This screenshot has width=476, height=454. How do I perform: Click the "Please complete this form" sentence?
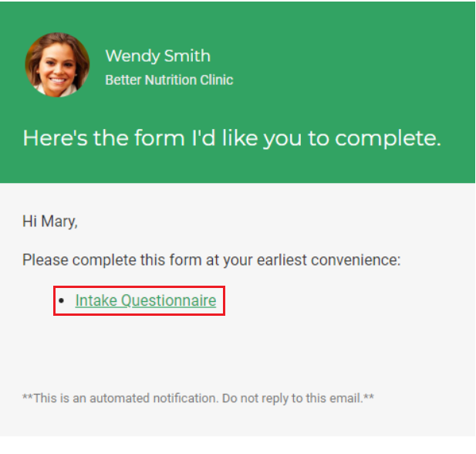(x=211, y=260)
